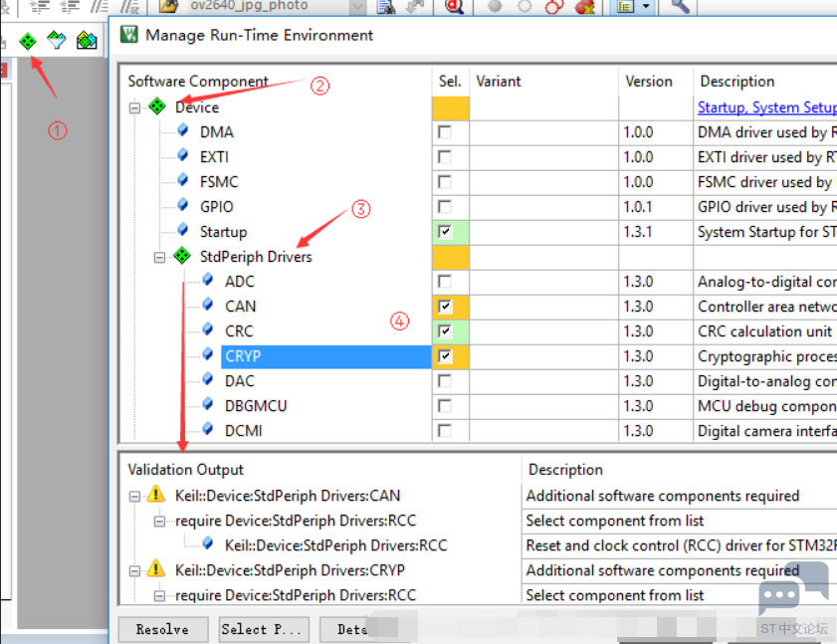
Task: Select the DCMI tree item
Action: click(x=244, y=430)
